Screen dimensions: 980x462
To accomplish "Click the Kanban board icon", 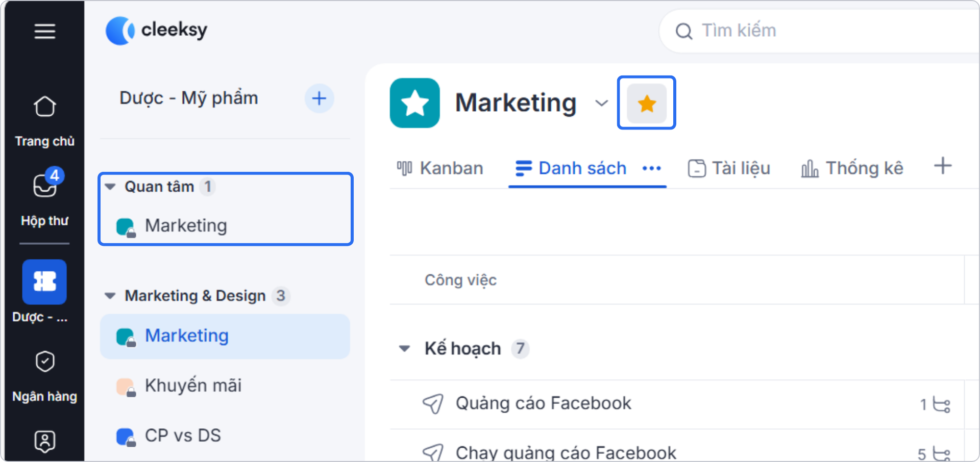I will (404, 168).
